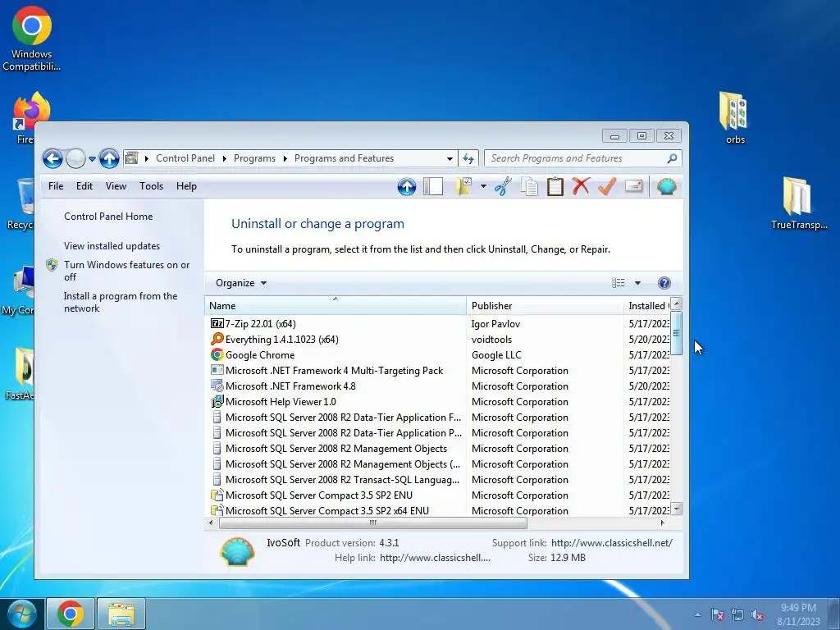
Task: Select Everything 1.4.1.1023 (x64) entry
Action: (282, 339)
